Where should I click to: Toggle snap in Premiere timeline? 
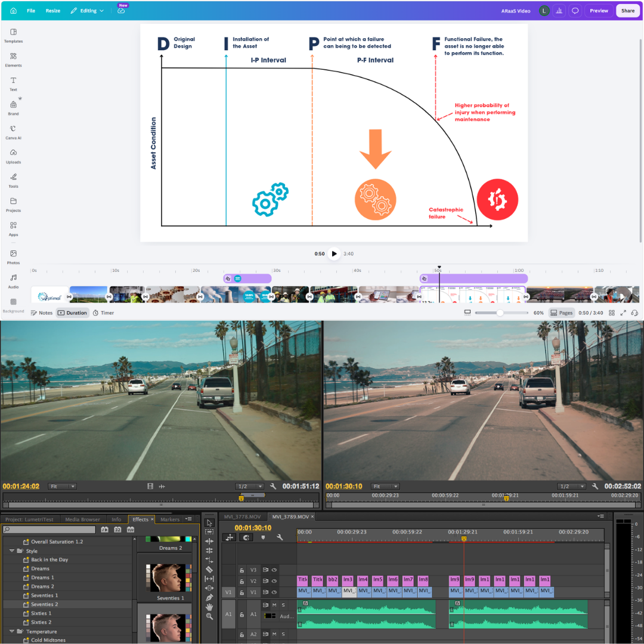(246, 537)
